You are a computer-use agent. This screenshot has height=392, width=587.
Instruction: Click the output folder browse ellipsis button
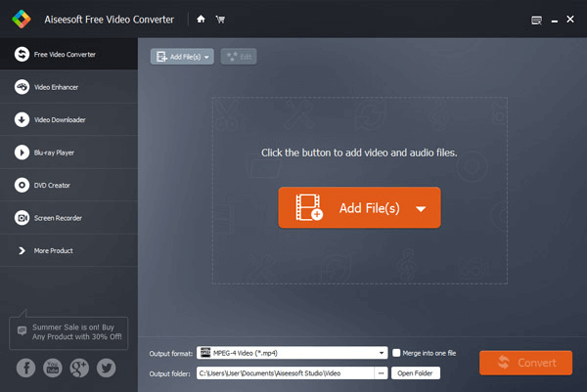pos(380,372)
